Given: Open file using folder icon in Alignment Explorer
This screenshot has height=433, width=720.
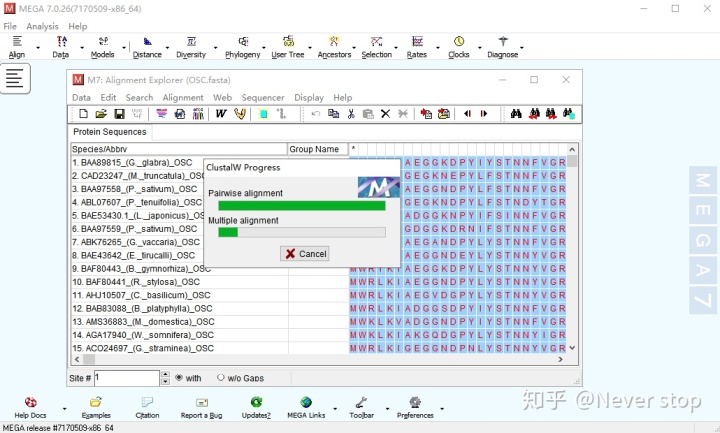Looking at the screenshot, I should [x=101, y=113].
